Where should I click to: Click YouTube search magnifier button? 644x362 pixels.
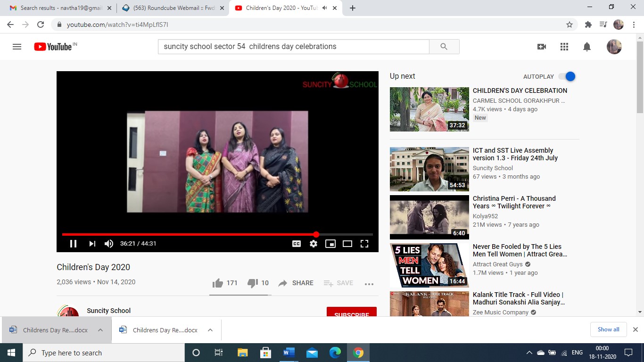pyautogui.click(x=444, y=47)
